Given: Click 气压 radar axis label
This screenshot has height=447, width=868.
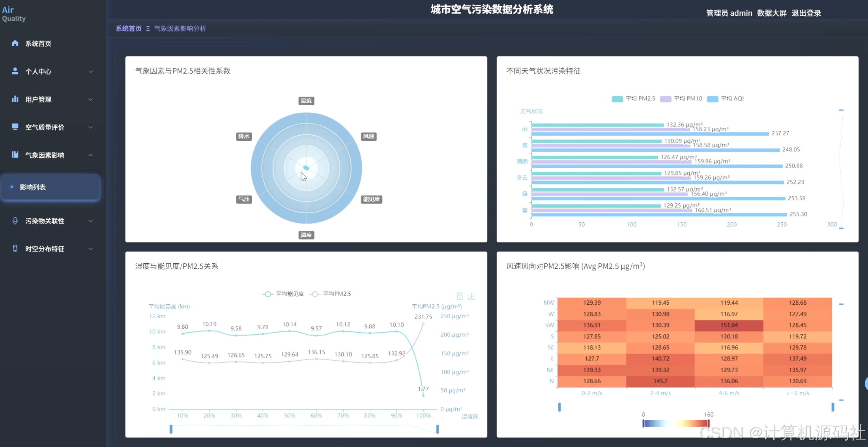Looking at the screenshot, I should (x=244, y=199).
